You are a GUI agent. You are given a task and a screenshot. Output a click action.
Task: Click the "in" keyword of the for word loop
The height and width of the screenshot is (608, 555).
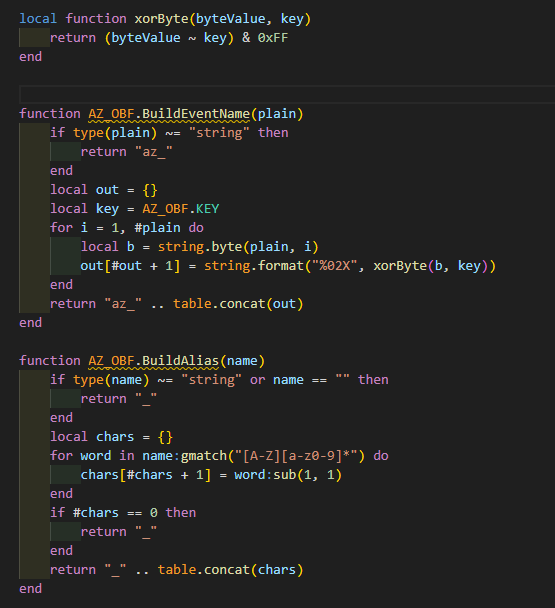point(126,456)
